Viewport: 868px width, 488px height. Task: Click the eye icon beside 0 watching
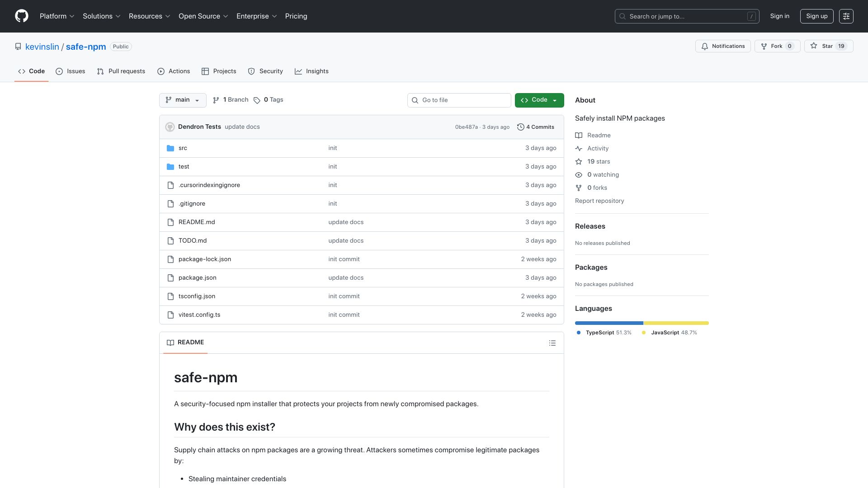[x=579, y=175]
